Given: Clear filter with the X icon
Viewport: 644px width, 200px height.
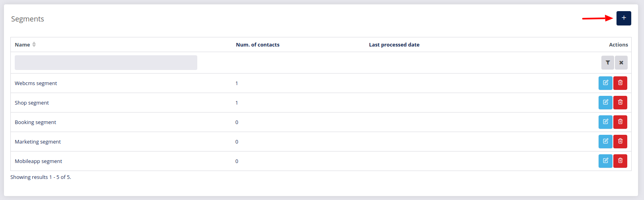Looking at the screenshot, I should [621, 62].
